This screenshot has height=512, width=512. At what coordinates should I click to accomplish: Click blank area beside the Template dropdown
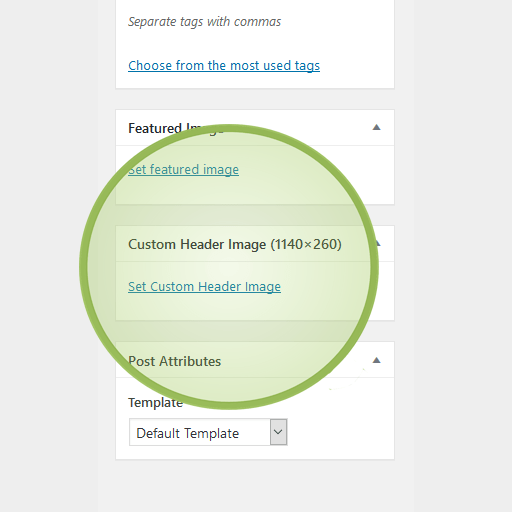point(340,432)
